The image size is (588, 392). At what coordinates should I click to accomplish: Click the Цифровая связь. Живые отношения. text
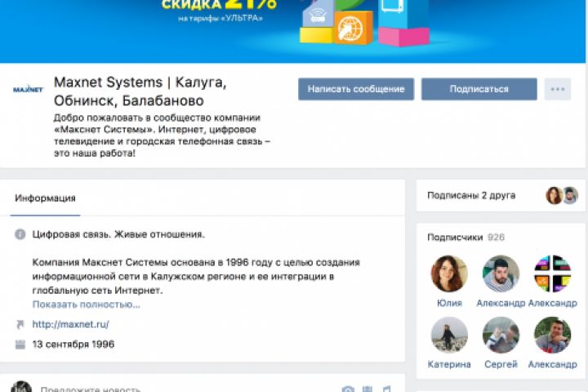tap(118, 234)
